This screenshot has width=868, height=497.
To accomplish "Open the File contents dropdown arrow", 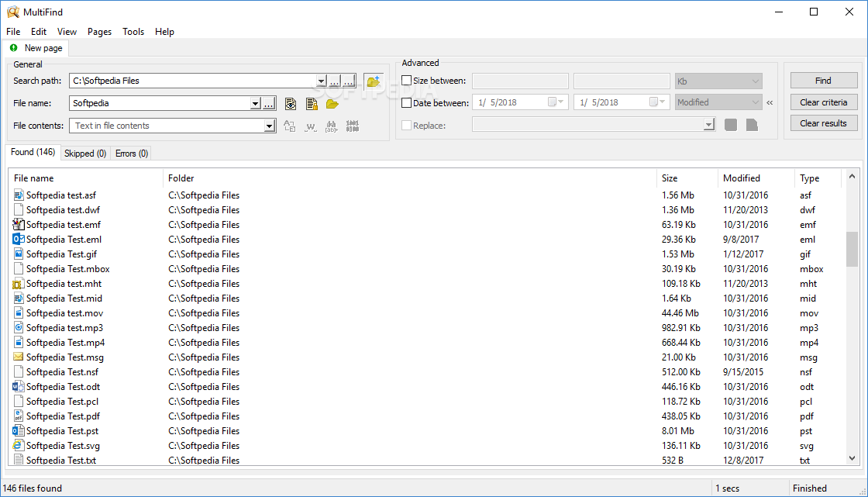I will coord(269,126).
